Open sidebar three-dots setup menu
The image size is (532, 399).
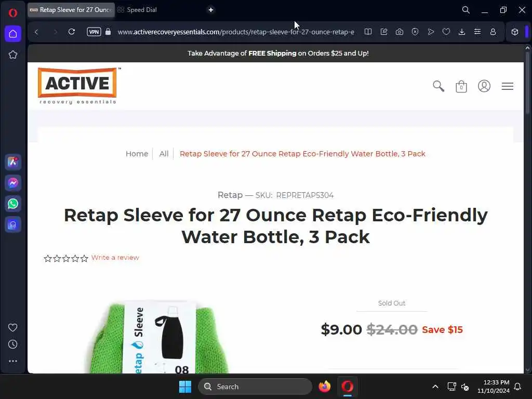pos(13,361)
